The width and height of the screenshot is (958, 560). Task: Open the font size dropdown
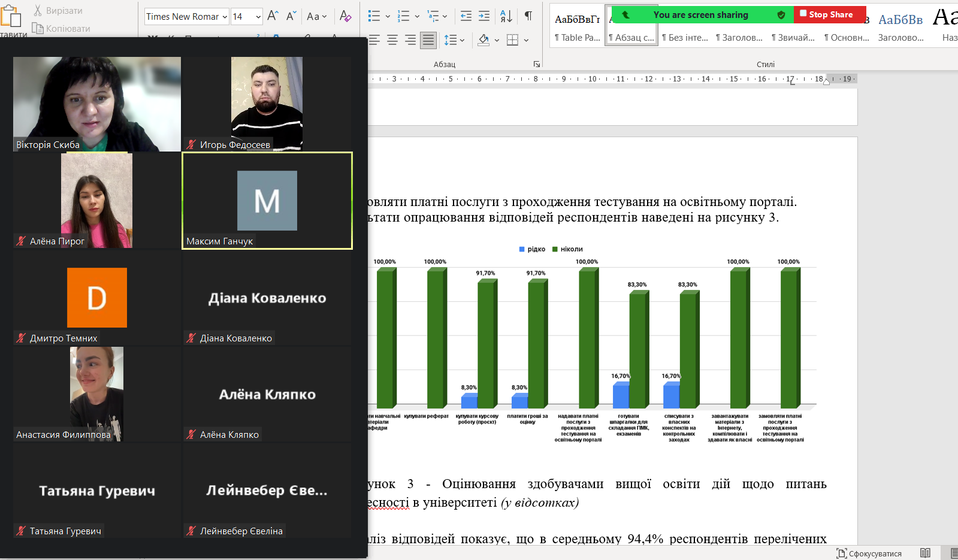(258, 17)
